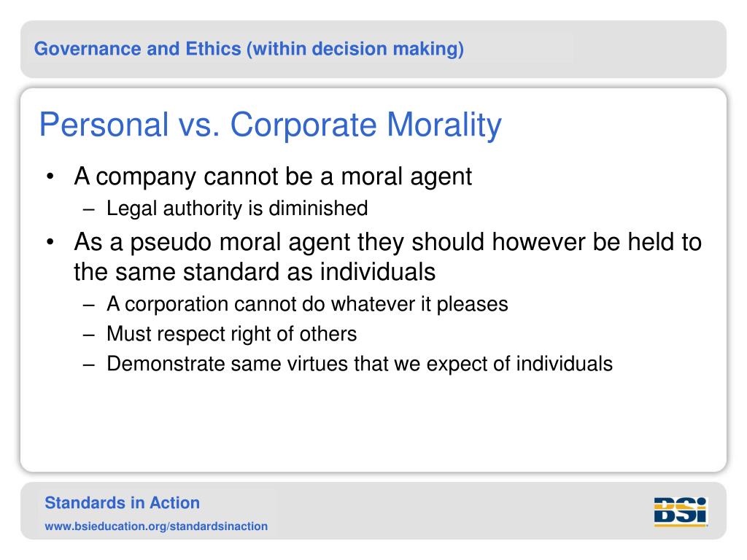This screenshot has height=560, width=747.
Task: Open the www.bsieducation.org/standardsinaction link
Action: (156, 526)
